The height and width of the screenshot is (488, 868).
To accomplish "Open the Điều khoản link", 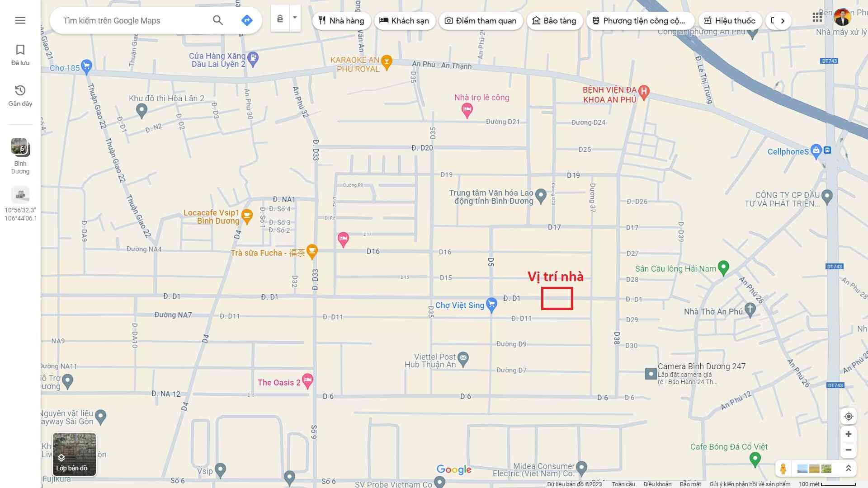I will coord(657,484).
